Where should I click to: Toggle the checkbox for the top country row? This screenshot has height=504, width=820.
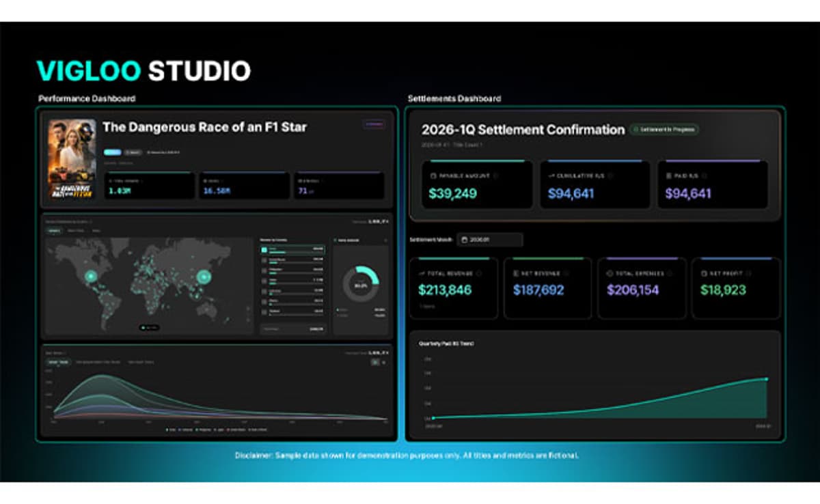(x=264, y=250)
